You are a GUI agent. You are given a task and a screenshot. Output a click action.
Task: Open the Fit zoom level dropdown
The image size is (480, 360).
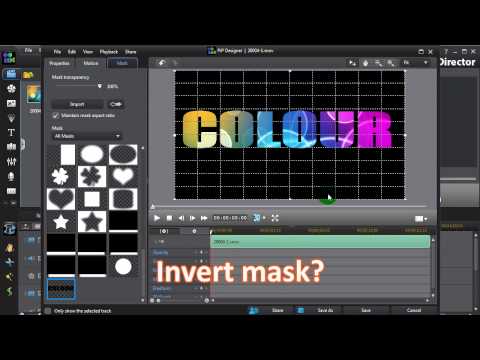click(415, 63)
